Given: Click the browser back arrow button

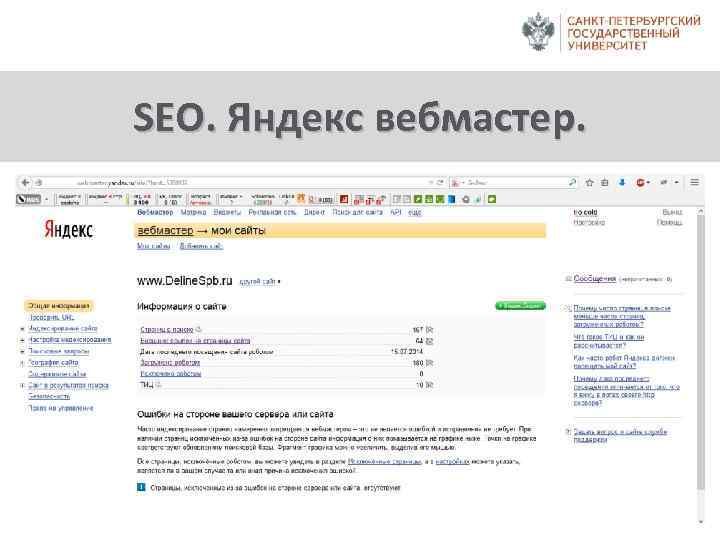Looking at the screenshot, I should (x=26, y=182).
